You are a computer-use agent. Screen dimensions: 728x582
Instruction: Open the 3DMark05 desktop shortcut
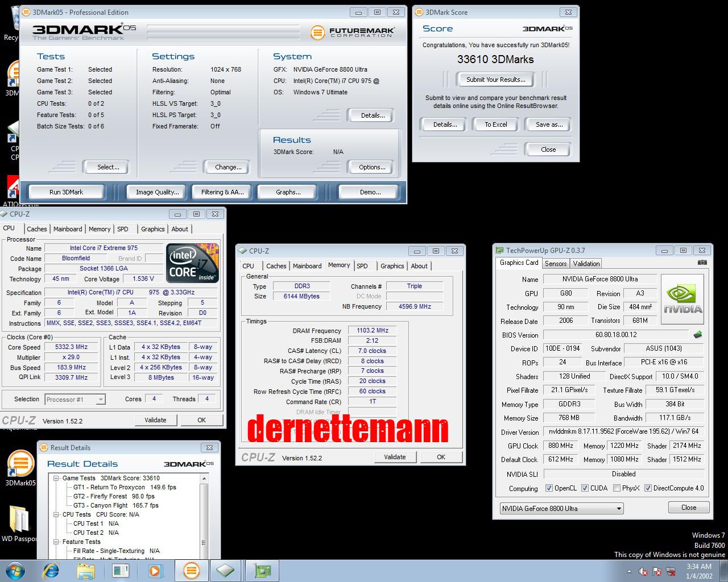(x=20, y=468)
